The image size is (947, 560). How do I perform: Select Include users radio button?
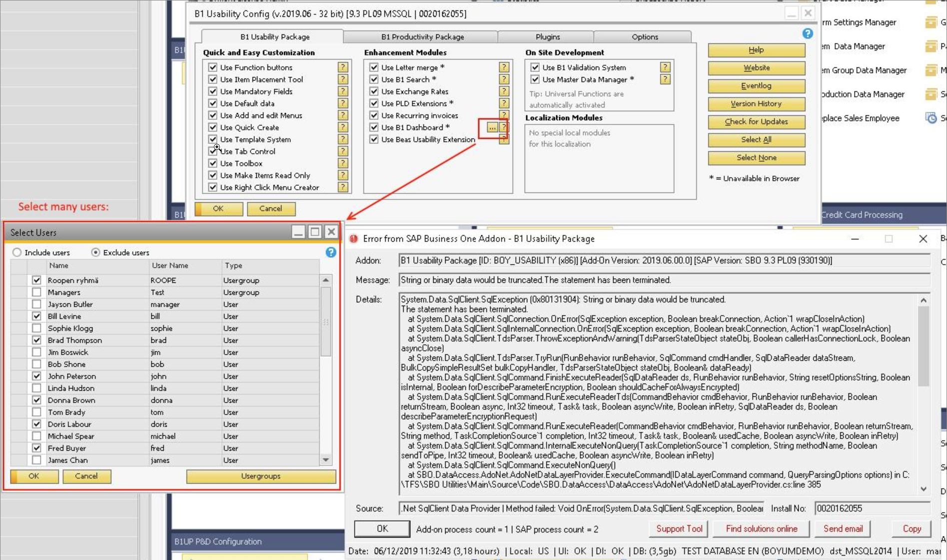point(17,252)
